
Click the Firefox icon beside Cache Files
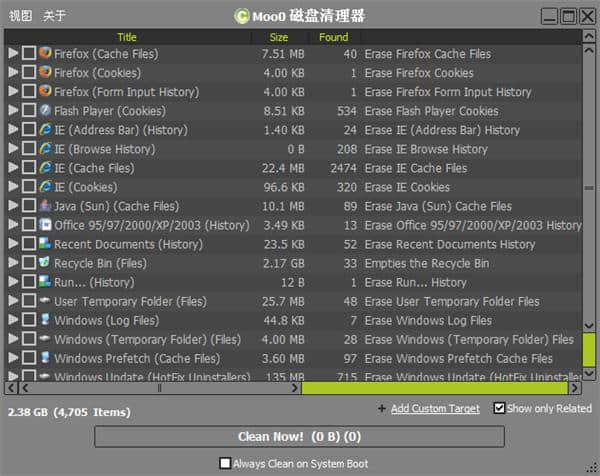pos(45,53)
